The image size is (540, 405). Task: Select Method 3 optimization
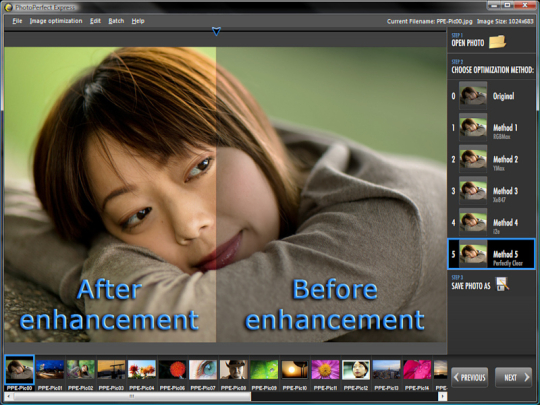(491, 191)
